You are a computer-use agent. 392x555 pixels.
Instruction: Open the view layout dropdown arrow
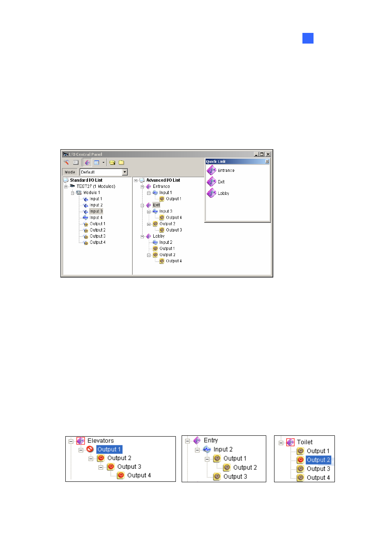pos(104,162)
